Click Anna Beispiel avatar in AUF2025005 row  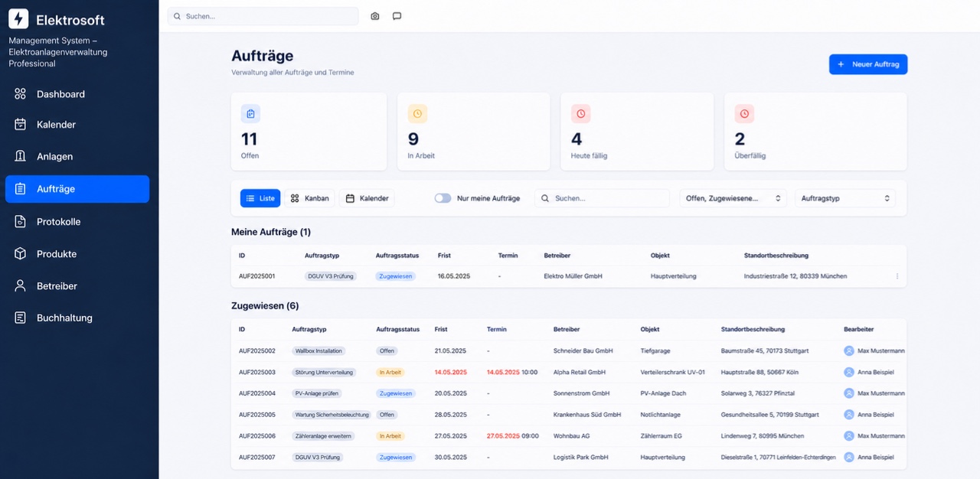coord(849,415)
